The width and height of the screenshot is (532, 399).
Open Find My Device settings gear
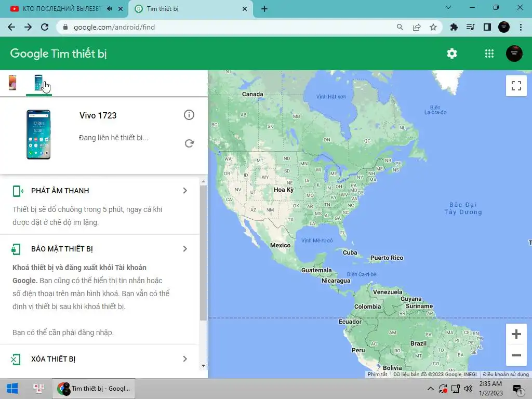tap(451, 54)
